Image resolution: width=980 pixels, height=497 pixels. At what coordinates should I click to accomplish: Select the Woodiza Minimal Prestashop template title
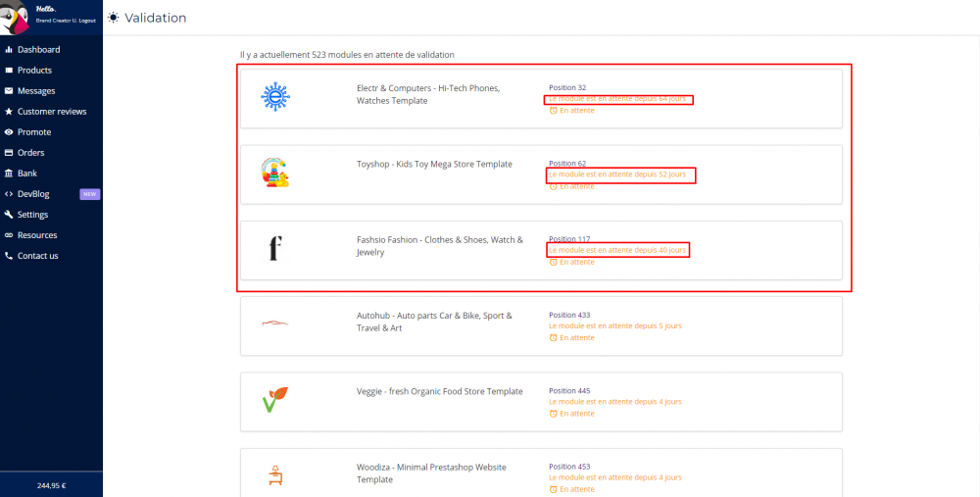click(x=431, y=473)
